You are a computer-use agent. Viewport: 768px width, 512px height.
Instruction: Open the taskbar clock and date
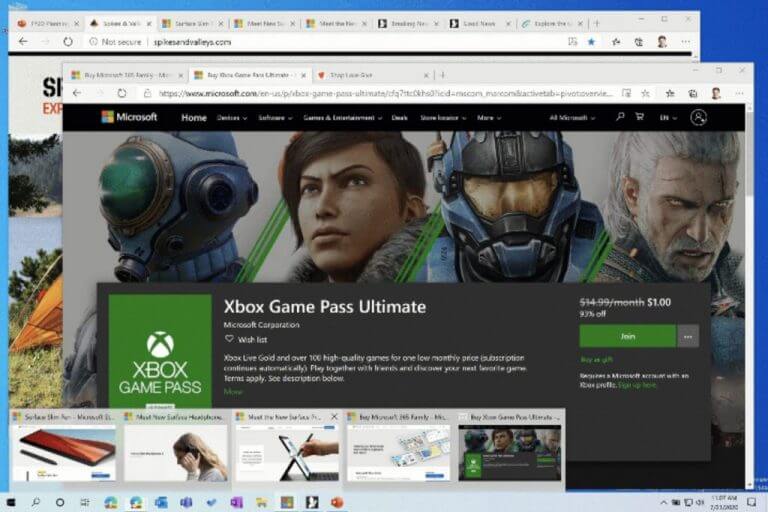coord(724,502)
